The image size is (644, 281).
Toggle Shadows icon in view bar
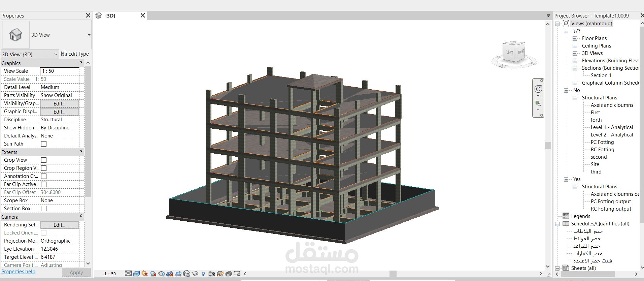point(153,274)
